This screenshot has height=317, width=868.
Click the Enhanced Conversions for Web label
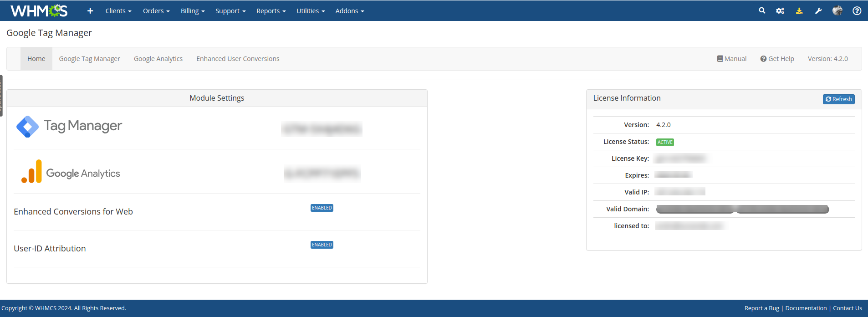point(73,211)
